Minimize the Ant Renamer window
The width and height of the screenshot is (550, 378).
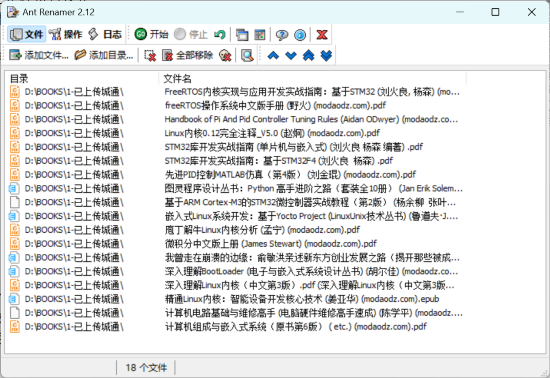460,12
